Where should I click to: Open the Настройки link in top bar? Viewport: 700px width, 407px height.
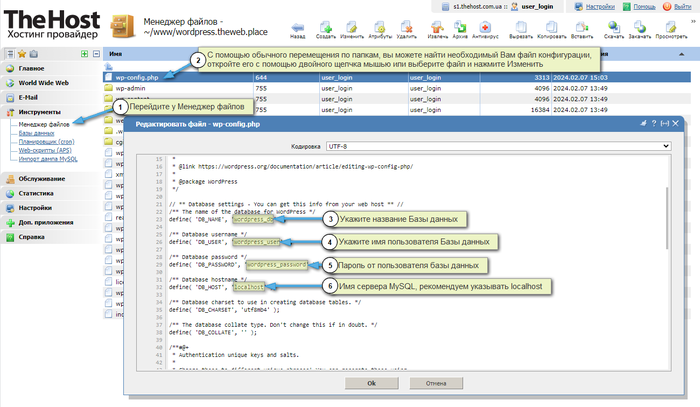[600, 7]
